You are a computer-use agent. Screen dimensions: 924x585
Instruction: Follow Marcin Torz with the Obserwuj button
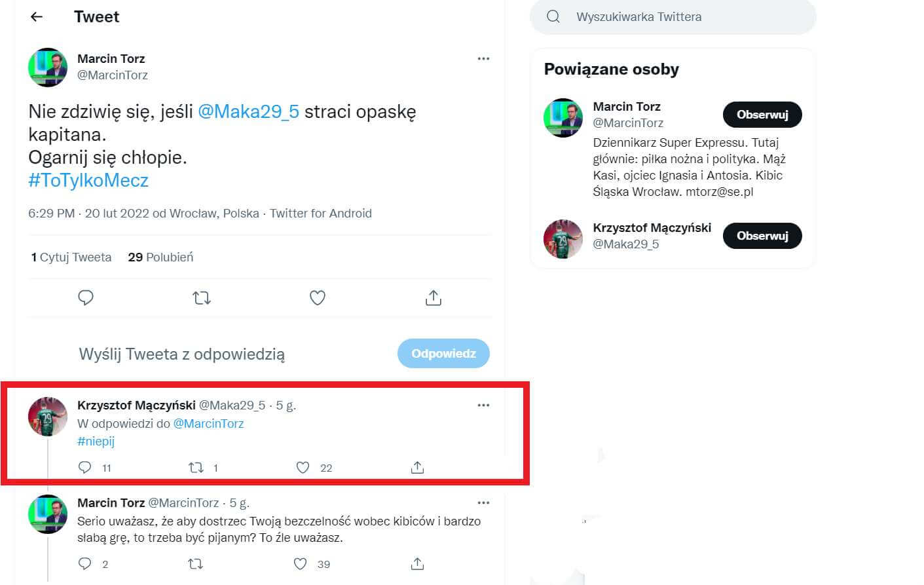pos(762,114)
